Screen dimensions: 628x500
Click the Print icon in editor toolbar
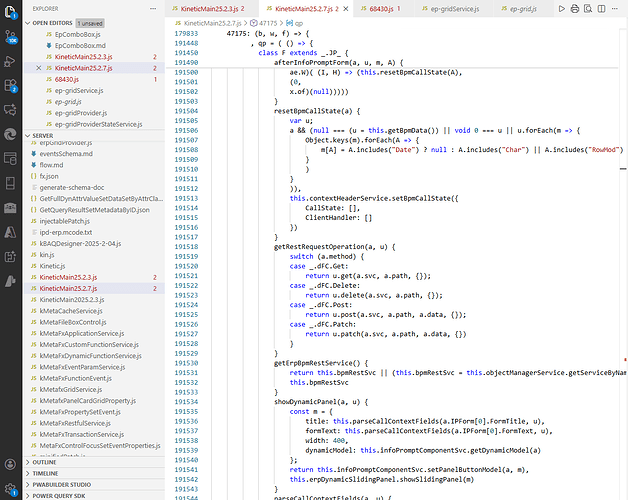[x=575, y=8]
